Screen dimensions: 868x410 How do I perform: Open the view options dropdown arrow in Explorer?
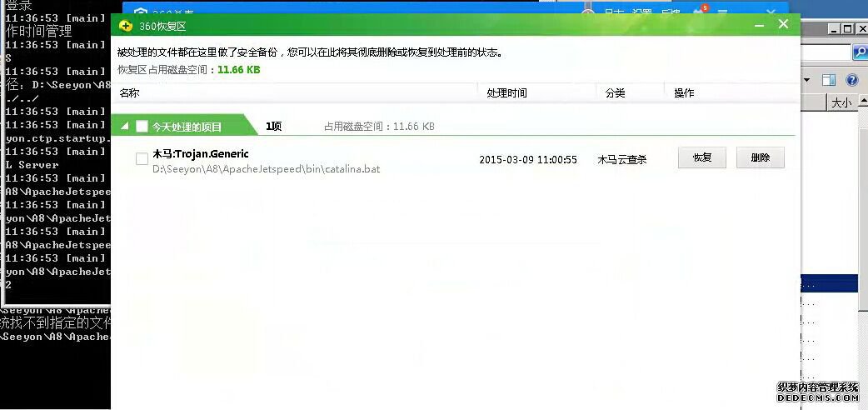tap(806, 80)
